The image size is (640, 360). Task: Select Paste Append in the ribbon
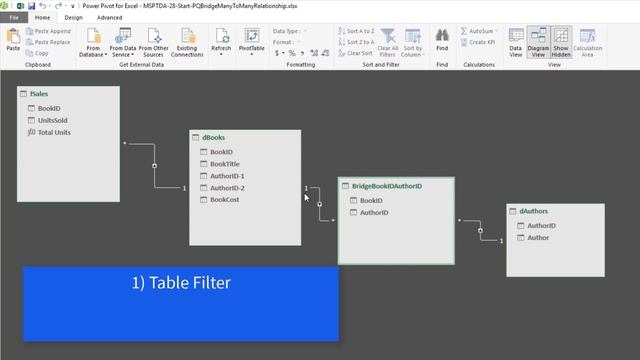coord(48,31)
